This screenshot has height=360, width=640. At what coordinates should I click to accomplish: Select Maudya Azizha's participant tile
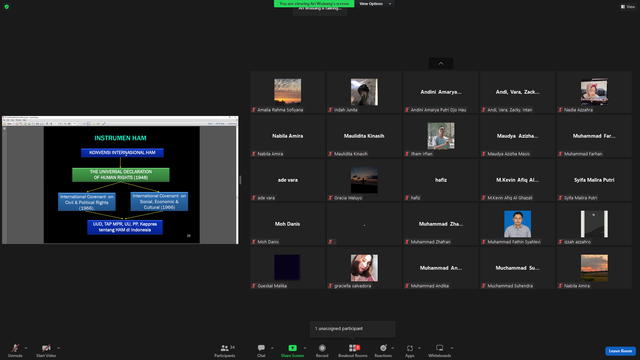point(518,136)
